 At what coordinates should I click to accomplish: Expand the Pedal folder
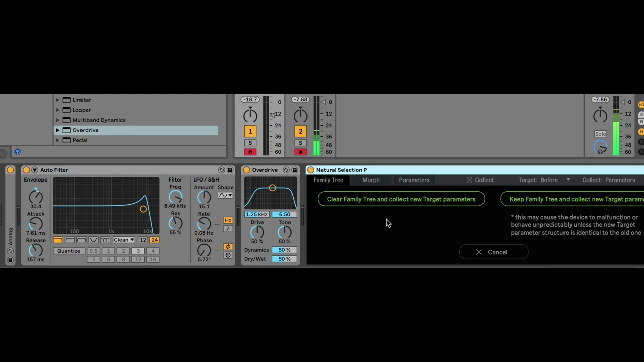click(58, 140)
